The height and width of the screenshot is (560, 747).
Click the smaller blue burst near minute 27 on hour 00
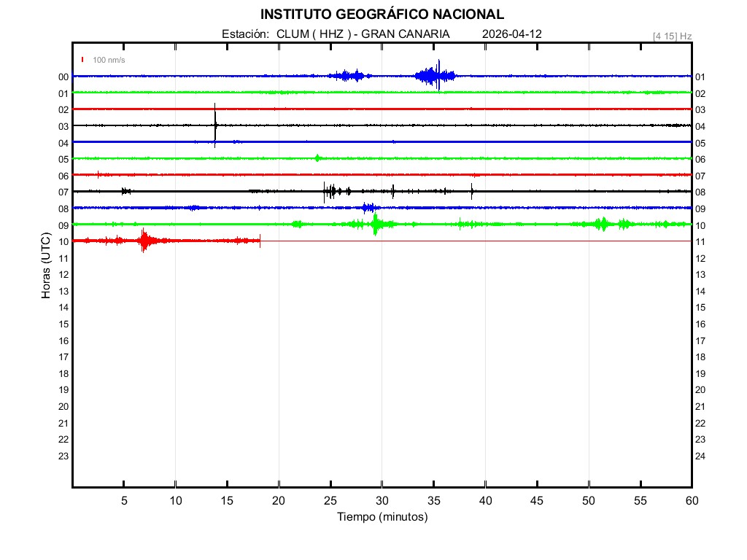point(351,76)
